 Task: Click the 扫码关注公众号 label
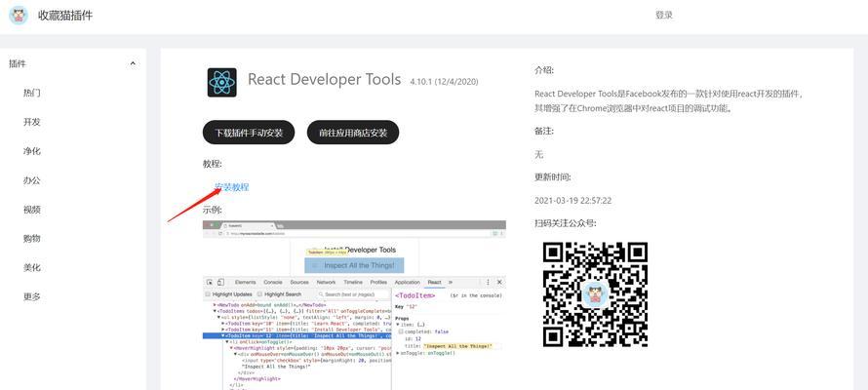click(x=566, y=223)
